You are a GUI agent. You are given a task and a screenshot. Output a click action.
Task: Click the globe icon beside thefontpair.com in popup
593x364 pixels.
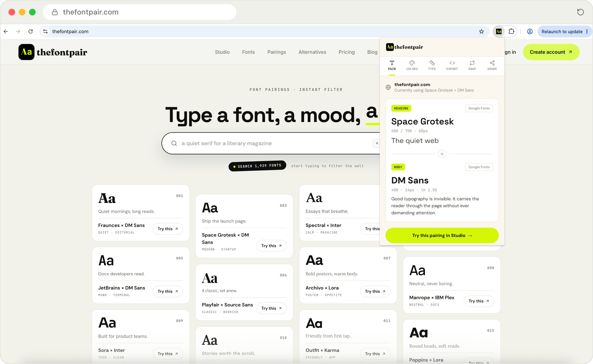coord(388,87)
